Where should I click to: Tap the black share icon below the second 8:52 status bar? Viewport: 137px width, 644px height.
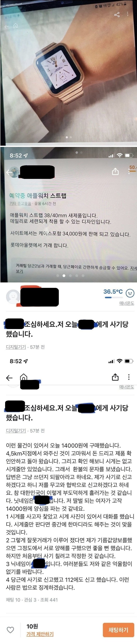115,377
